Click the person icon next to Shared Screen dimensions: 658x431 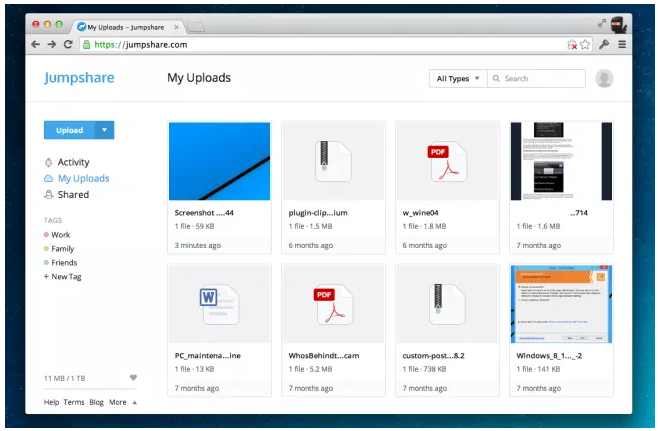point(49,195)
